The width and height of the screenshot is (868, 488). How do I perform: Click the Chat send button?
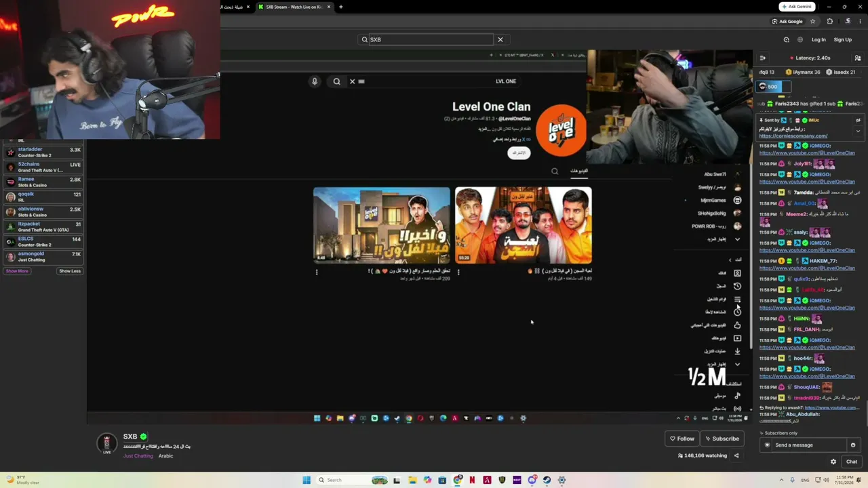(x=852, y=462)
